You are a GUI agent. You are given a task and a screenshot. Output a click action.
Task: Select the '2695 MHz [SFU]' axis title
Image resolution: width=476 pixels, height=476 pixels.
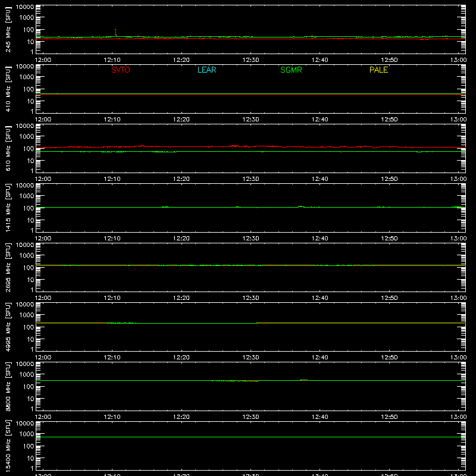tap(8, 267)
